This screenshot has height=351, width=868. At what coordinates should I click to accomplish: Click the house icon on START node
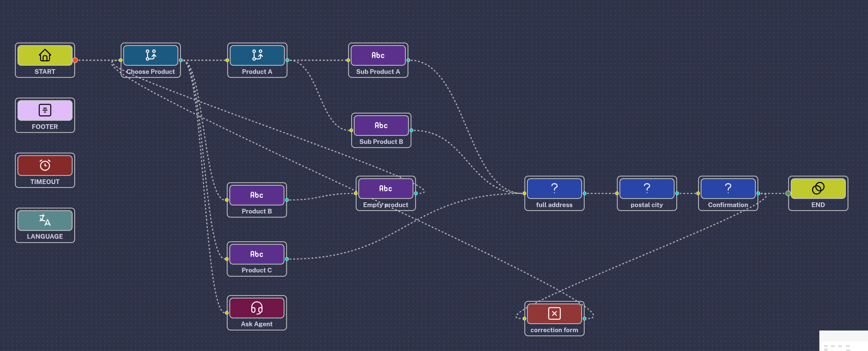click(45, 55)
